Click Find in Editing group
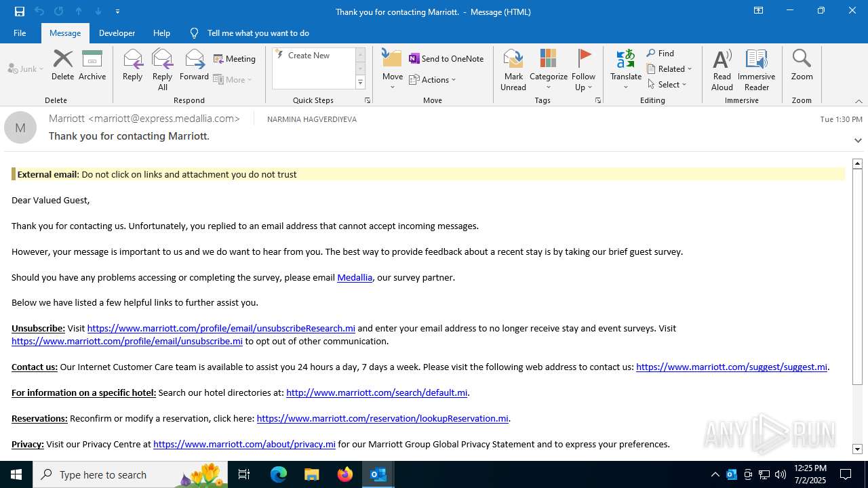This screenshot has height=488, width=868. (x=660, y=54)
